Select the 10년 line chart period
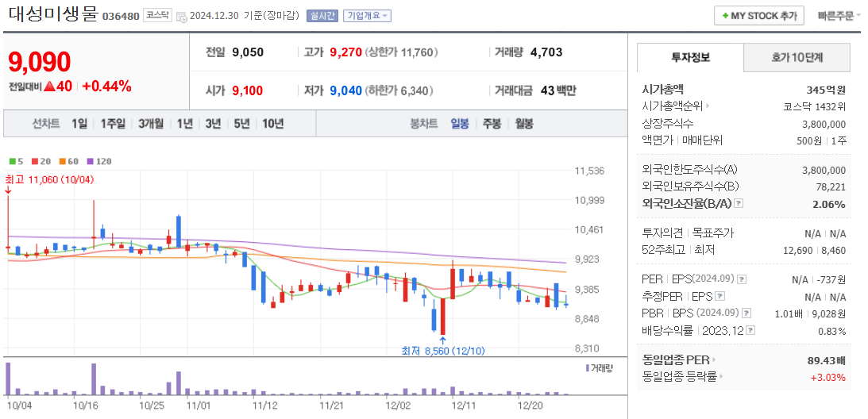Viewport: 868px width, 419px height. tap(273, 124)
